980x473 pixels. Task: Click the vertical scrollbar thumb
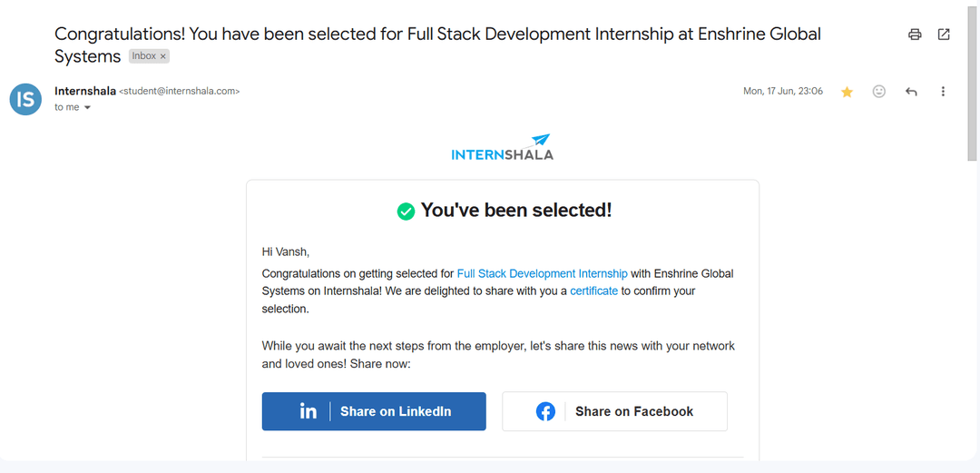point(973,82)
